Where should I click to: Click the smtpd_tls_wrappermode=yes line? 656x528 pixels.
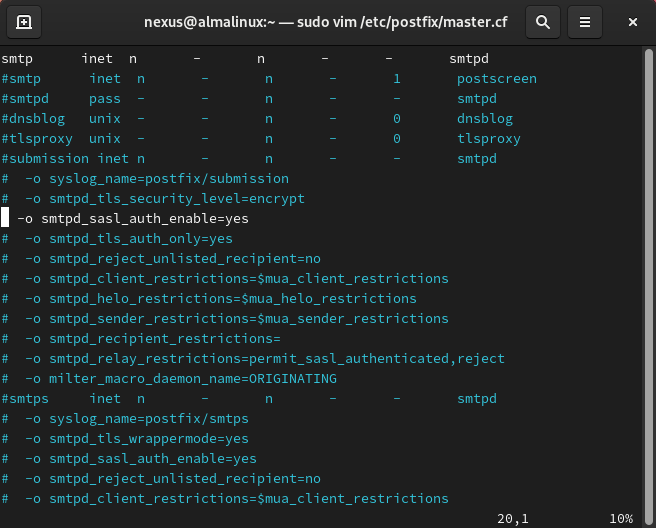136,438
